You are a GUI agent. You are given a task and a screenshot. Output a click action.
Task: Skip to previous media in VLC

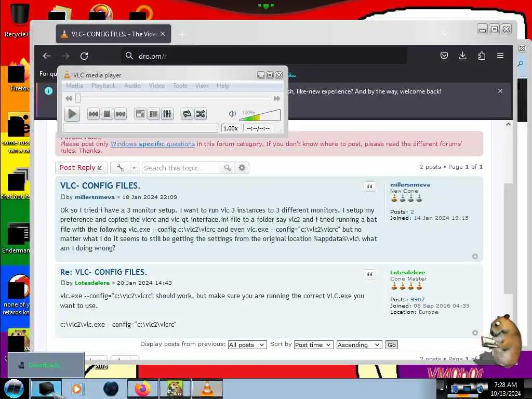point(94,114)
